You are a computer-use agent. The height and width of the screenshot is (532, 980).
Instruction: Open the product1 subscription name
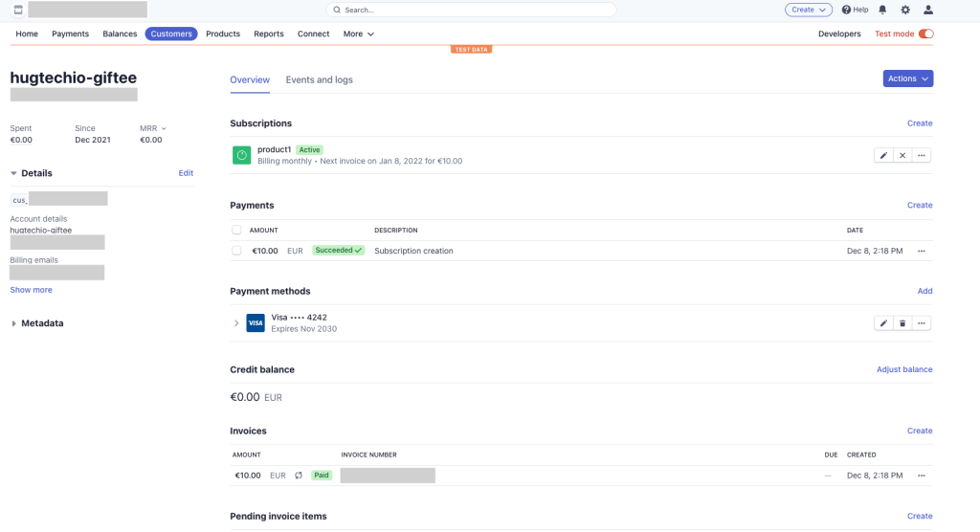coord(275,149)
